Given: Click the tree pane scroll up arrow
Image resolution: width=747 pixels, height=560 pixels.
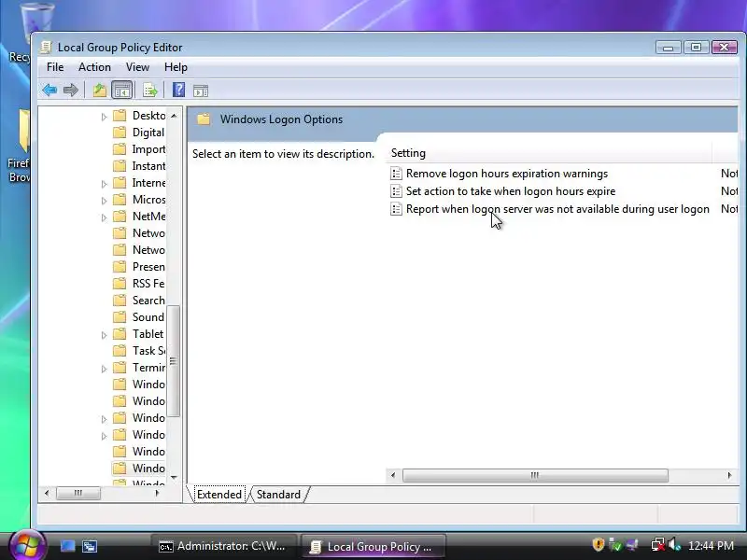Looking at the screenshot, I should [174, 116].
